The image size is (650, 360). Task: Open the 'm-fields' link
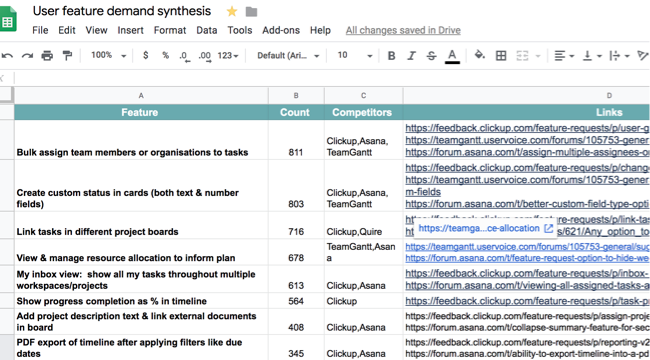point(423,192)
